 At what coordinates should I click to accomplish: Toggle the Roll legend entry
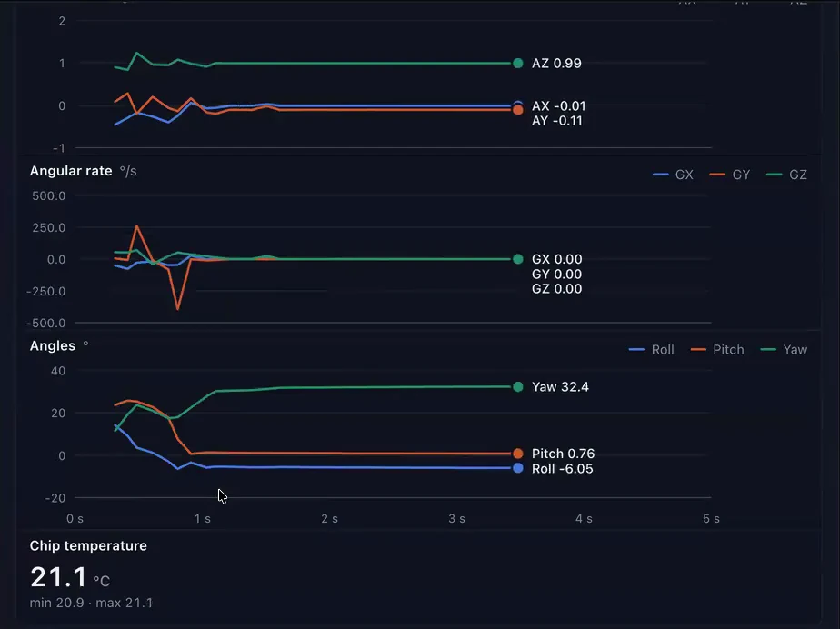coord(651,350)
